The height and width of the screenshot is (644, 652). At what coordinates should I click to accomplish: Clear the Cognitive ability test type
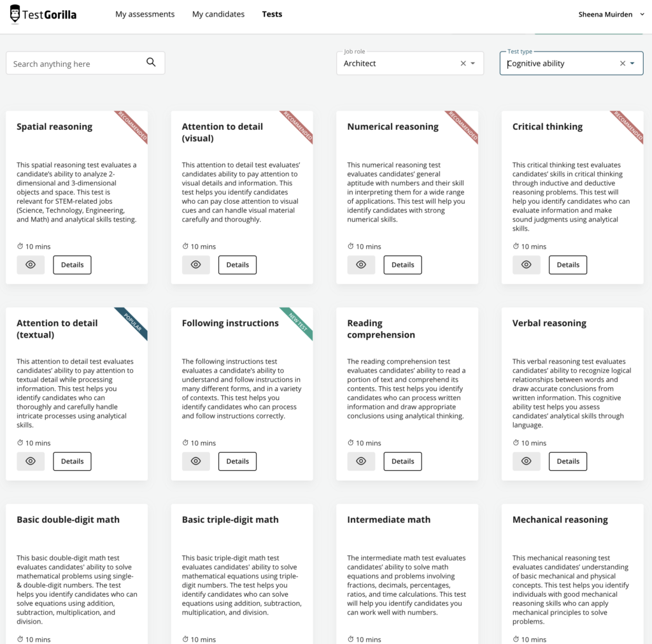622,63
